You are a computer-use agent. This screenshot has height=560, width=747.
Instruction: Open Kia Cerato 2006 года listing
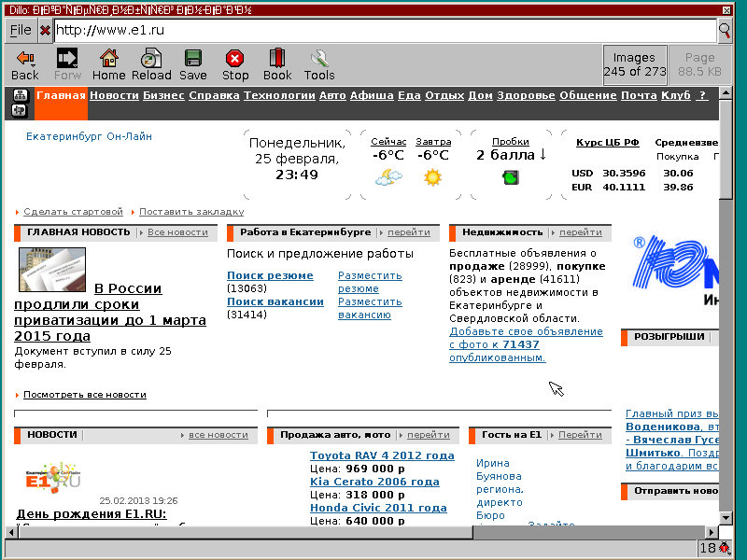374,482
